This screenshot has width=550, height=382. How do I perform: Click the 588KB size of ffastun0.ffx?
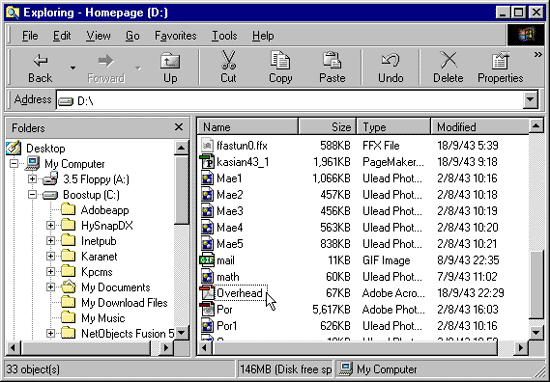click(x=335, y=145)
